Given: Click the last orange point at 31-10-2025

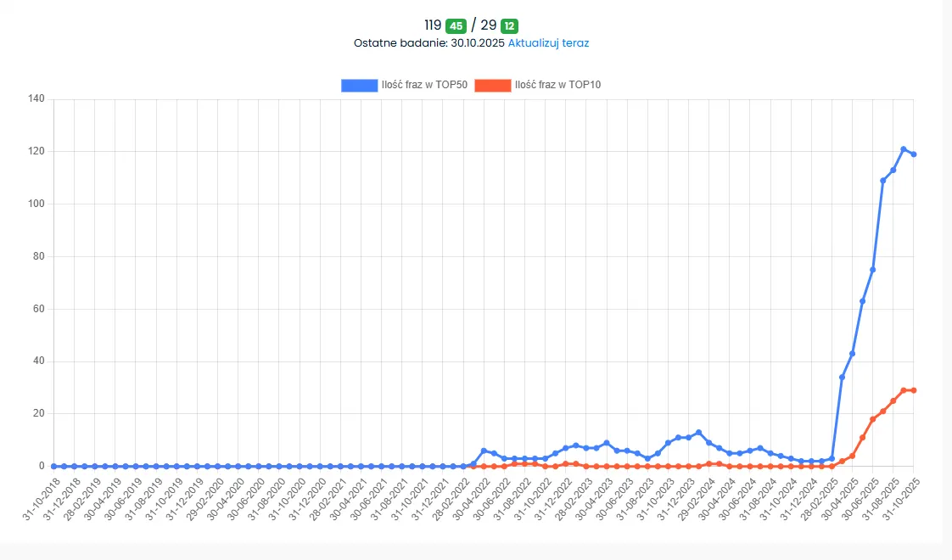Looking at the screenshot, I should (914, 390).
